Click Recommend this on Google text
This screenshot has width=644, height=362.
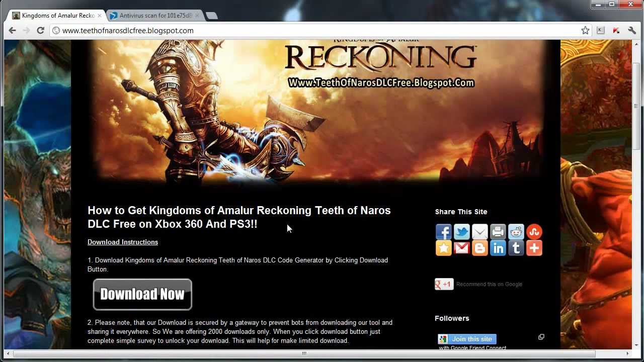coord(489,284)
